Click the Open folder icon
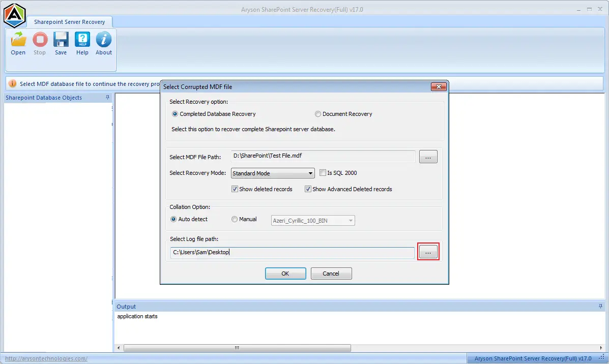This screenshot has width=609, height=364. point(18,40)
